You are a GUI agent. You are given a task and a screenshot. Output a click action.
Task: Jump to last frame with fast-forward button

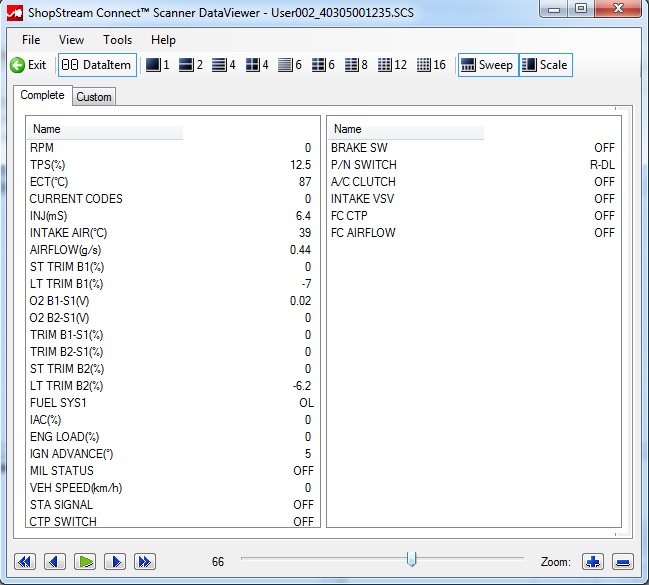point(145,562)
